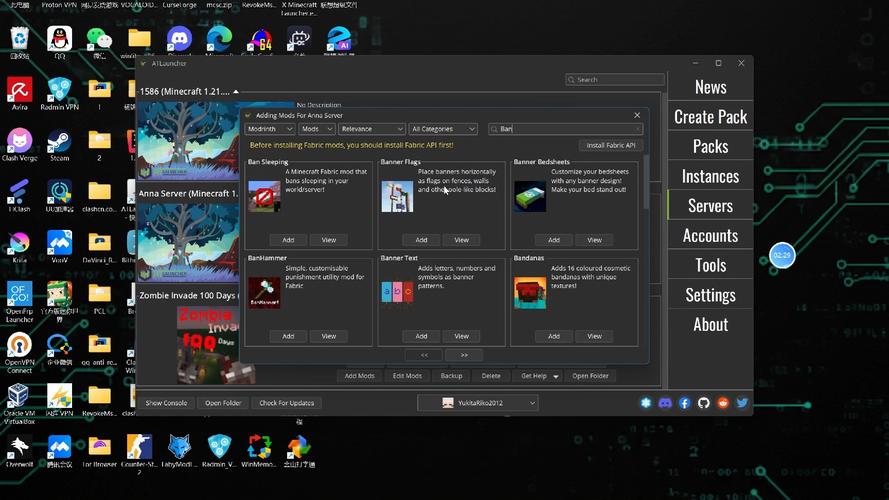Image resolution: width=889 pixels, height=500 pixels.
Task: Open the Reddit icon link
Action: (x=723, y=403)
